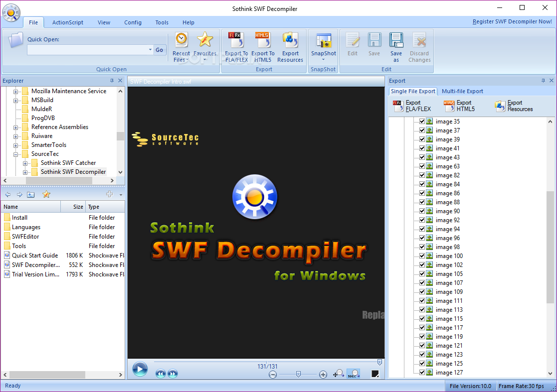Sort file list by Name column
557x392 pixels.
pyautogui.click(x=31, y=207)
